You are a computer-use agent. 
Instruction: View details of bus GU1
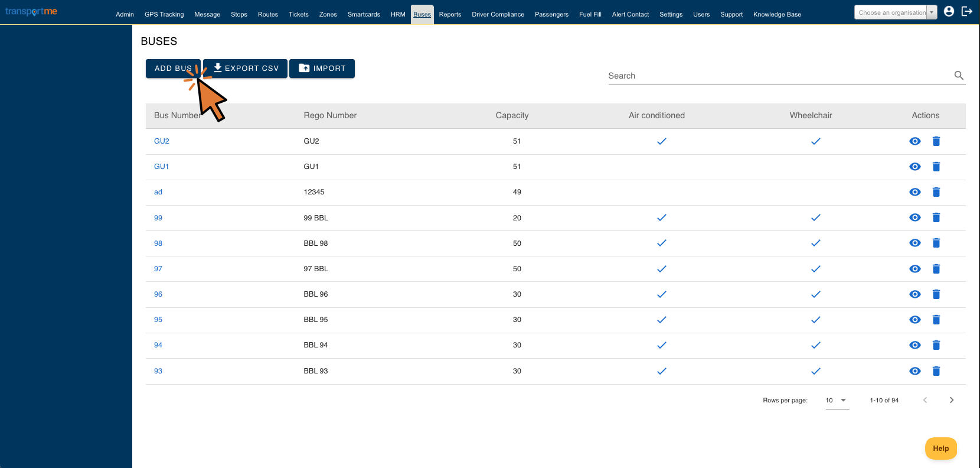(x=915, y=167)
